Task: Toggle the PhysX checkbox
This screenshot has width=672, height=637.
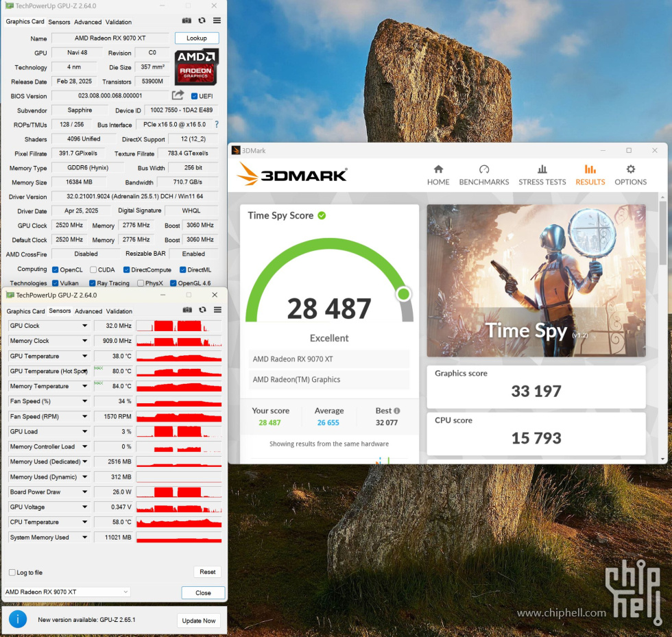Action: [141, 283]
